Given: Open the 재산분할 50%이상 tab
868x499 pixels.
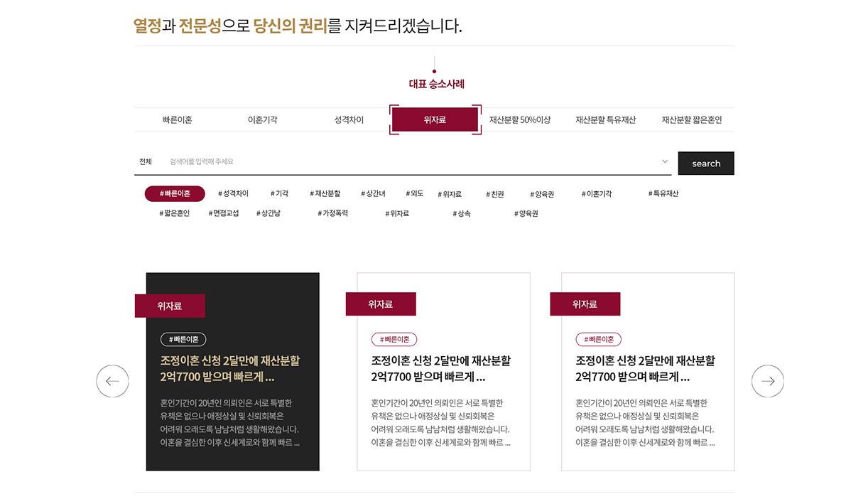Looking at the screenshot, I should click(x=520, y=120).
